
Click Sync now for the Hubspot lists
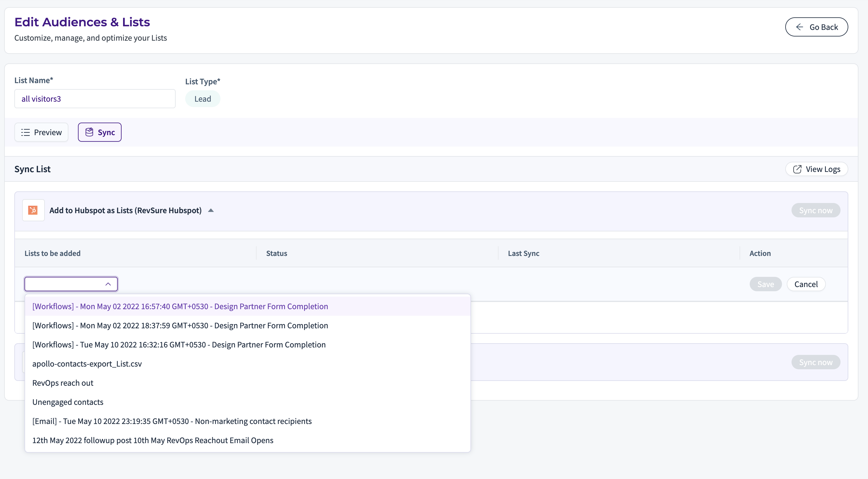[815, 210]
